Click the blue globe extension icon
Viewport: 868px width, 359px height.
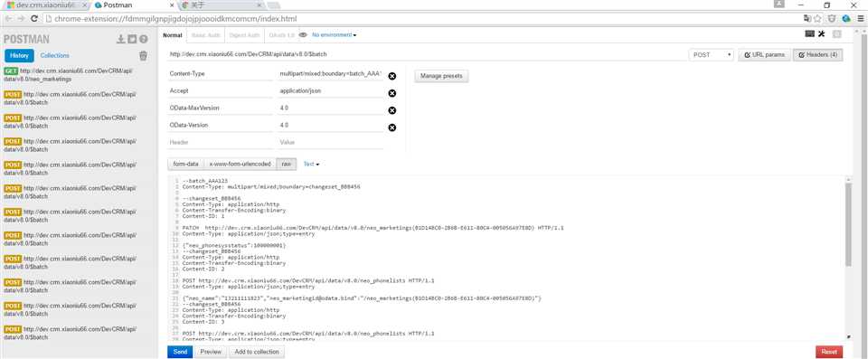point(846,18)
